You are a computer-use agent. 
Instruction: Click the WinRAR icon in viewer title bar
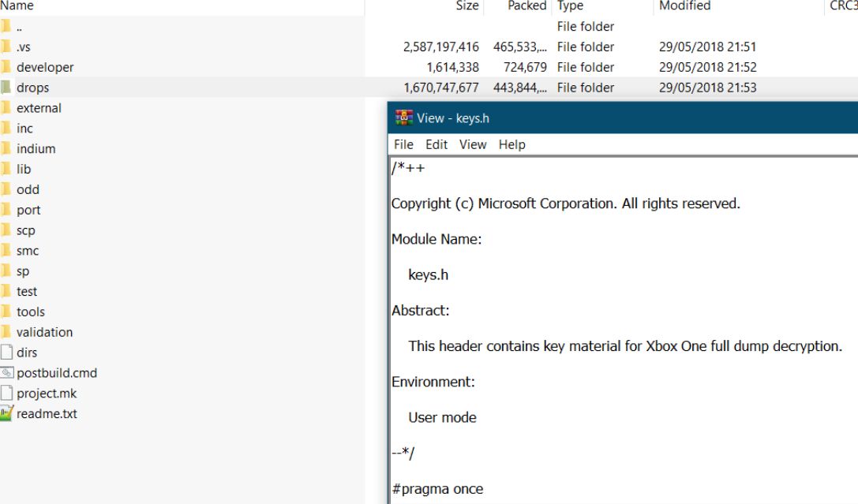point(404,118)
